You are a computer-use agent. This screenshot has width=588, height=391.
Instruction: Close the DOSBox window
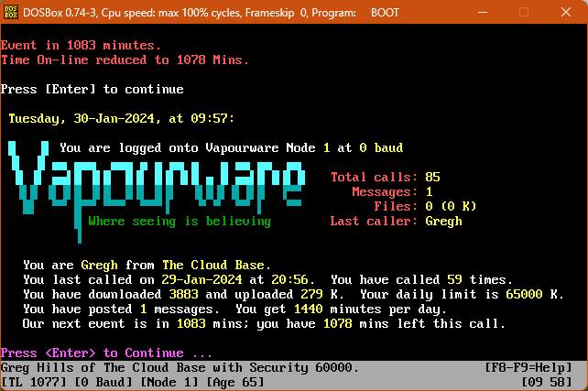pyautogui.click(x=566, y=13)
